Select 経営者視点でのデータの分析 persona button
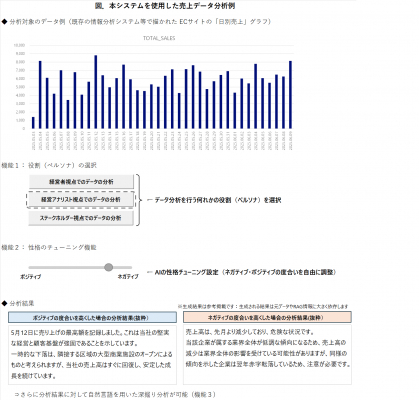This screenshot has height=400, width=419. 81,182
